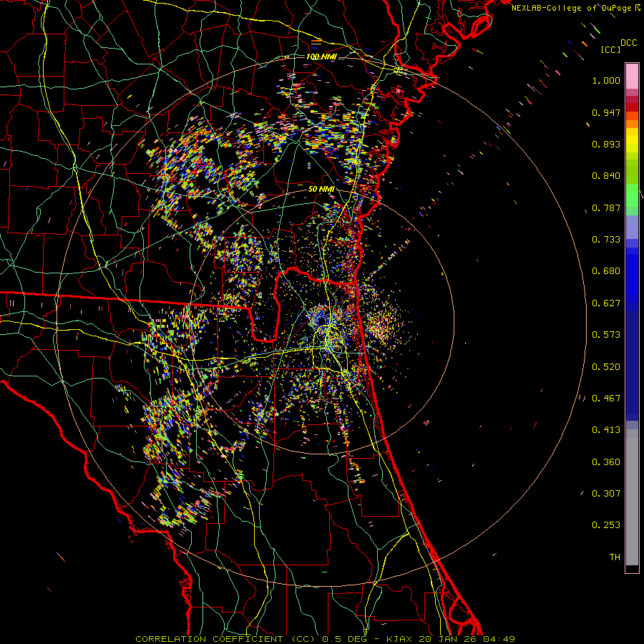Click the 0.893 color scale value
Screen dimensions: 644x644
point(606,144)
